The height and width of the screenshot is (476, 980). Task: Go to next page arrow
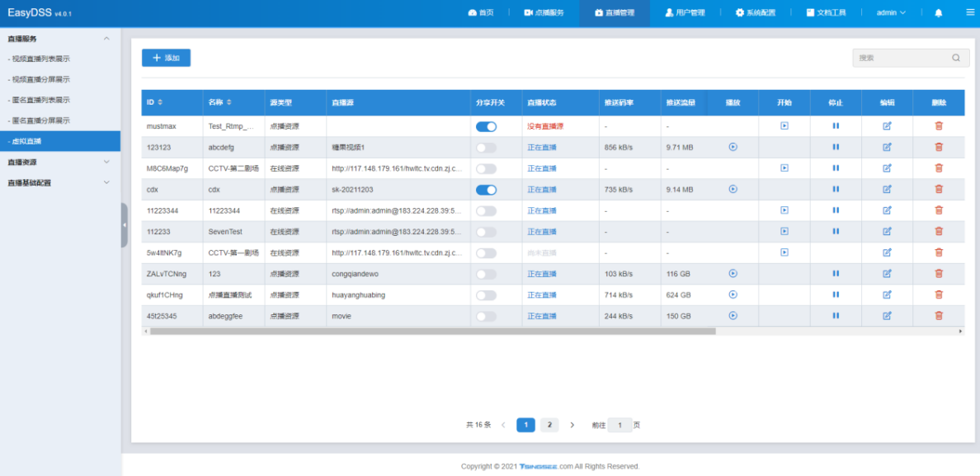pyautogui.click(x=572, y=425)
